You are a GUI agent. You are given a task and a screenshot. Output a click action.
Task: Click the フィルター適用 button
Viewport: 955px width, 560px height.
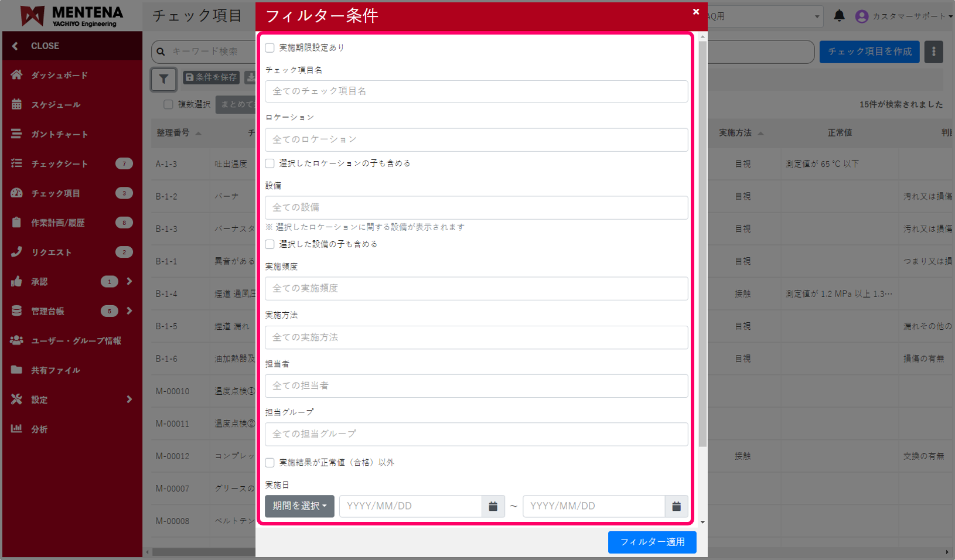click(652, 542)
